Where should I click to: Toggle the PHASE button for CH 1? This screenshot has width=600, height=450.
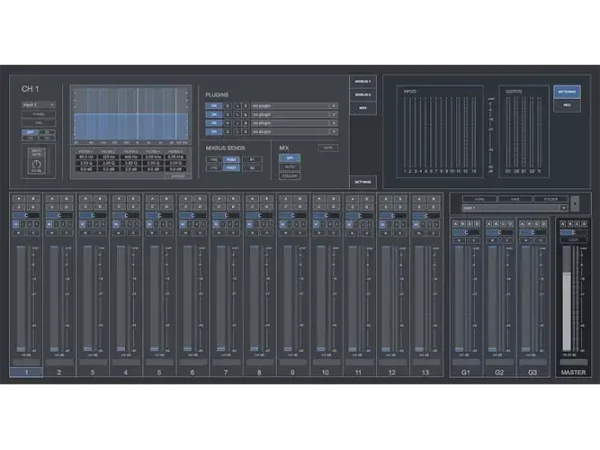click(x=38, y=114)
